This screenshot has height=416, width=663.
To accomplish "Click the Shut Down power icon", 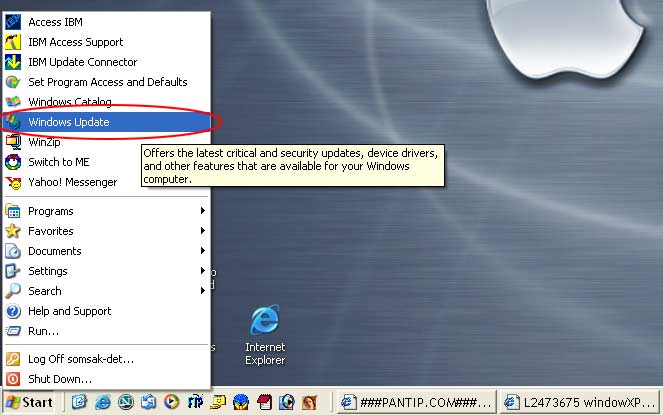I will pyautogui.click(x=13, y=379).
